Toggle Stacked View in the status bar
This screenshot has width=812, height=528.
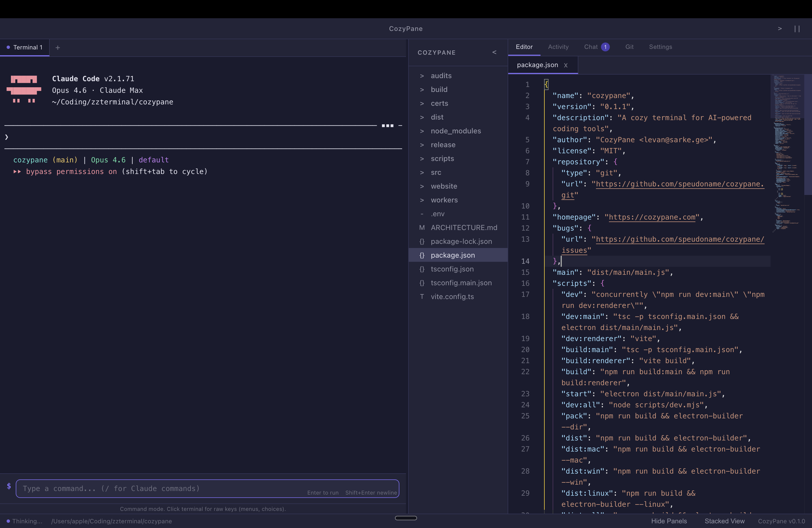click(724, 521)
